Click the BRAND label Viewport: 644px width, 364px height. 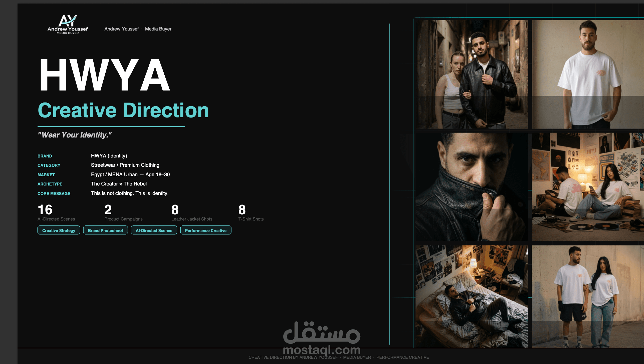(45, 156)
